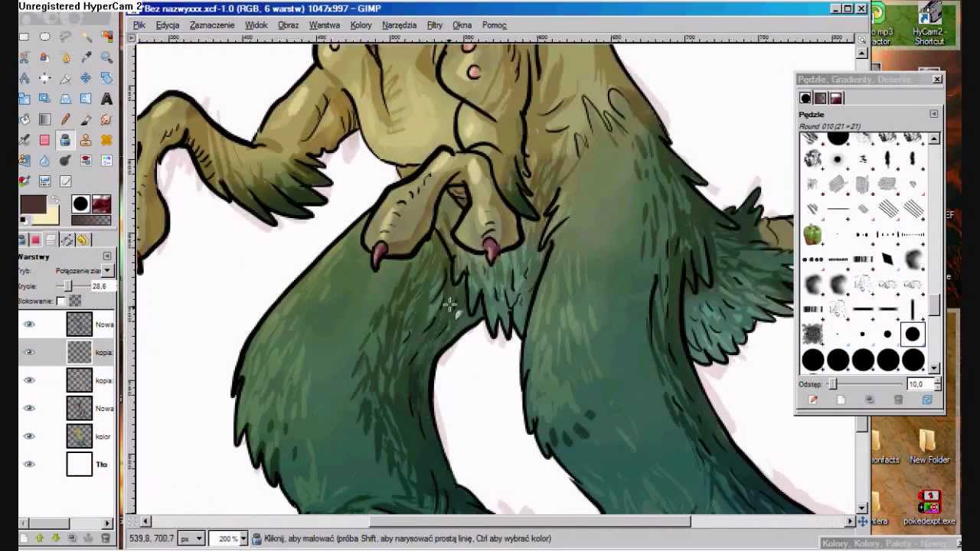Toggle eye of the highlighted kopia layer

(29, 352)
